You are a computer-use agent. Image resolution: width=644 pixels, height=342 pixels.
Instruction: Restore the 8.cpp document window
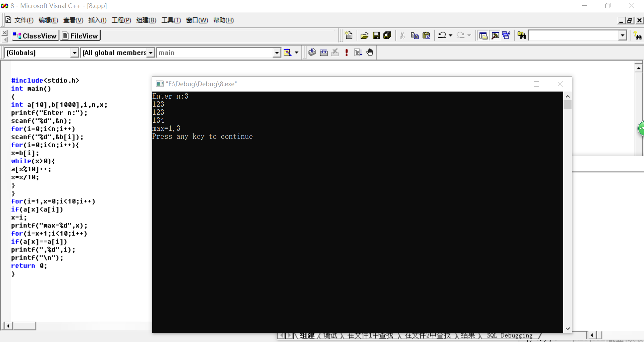tap(630, 20)
